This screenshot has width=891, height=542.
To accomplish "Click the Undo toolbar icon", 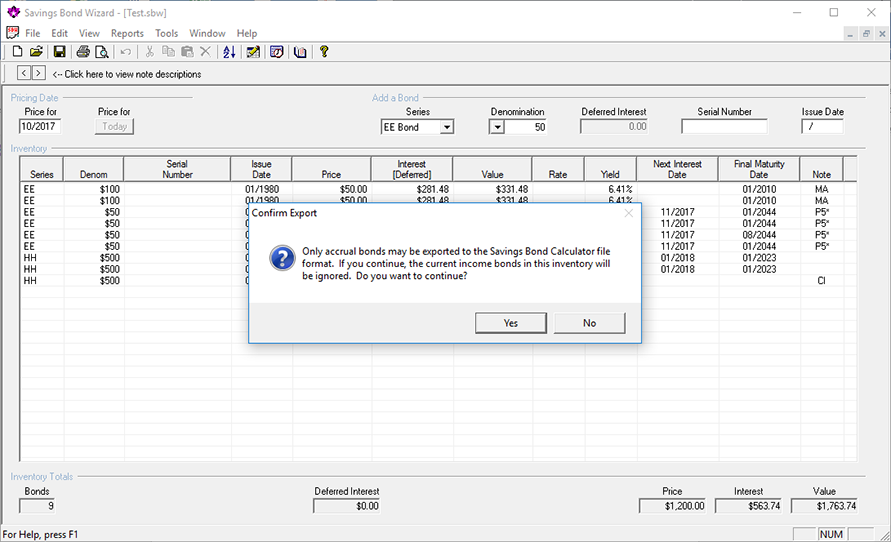I will 126,52.
